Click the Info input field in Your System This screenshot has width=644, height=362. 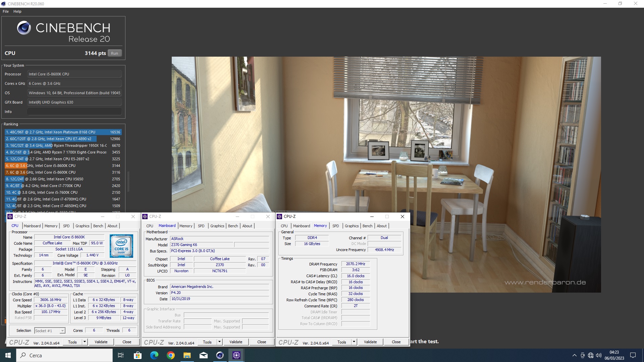pyautogui.click(x=74, y=112)
